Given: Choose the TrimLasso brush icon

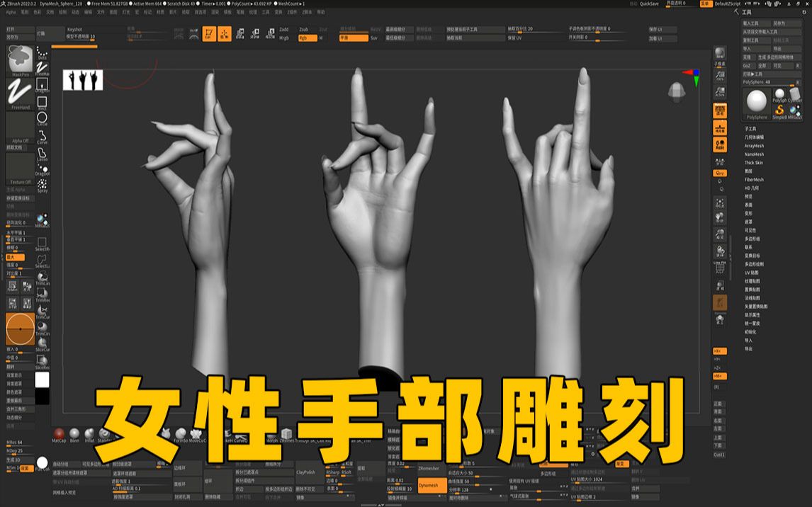Looking at the screenshot, I should (x=42, y=278).
